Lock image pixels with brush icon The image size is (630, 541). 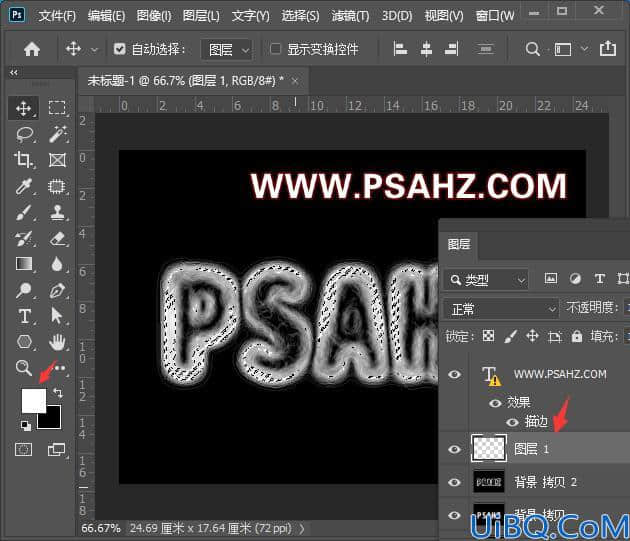[510, 336]
